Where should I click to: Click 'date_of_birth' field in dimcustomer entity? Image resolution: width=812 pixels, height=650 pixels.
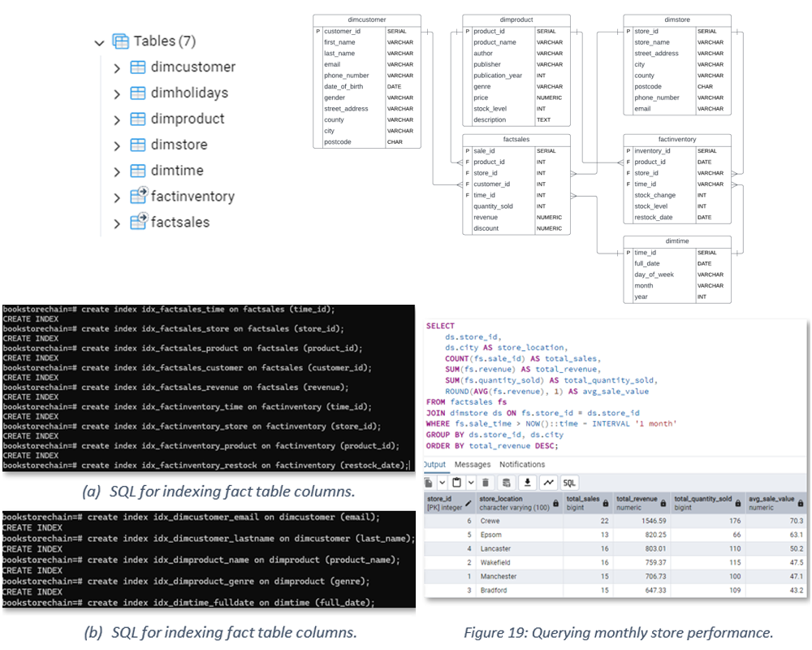click(x=343, y=87)
